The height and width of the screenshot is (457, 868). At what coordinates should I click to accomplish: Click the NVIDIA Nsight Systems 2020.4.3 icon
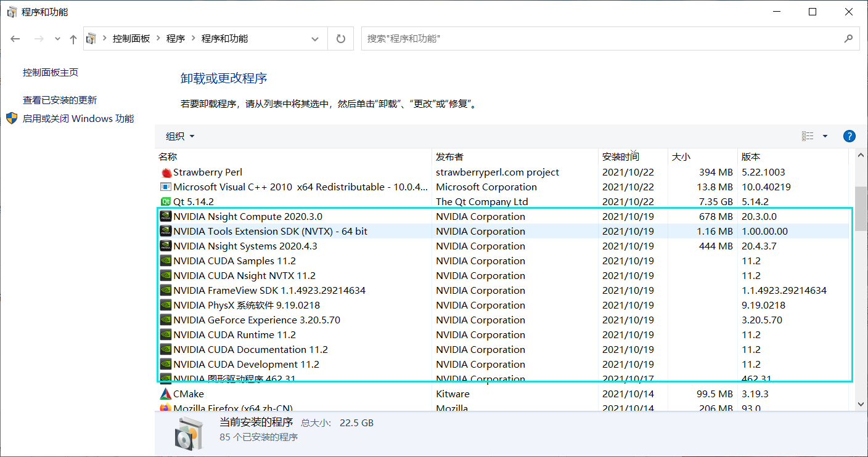(x=166, y=246)
